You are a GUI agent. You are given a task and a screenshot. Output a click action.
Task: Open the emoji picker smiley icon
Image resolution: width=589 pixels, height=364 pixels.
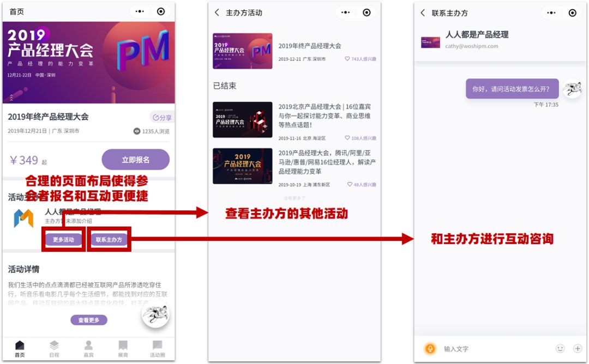point(560,349)
